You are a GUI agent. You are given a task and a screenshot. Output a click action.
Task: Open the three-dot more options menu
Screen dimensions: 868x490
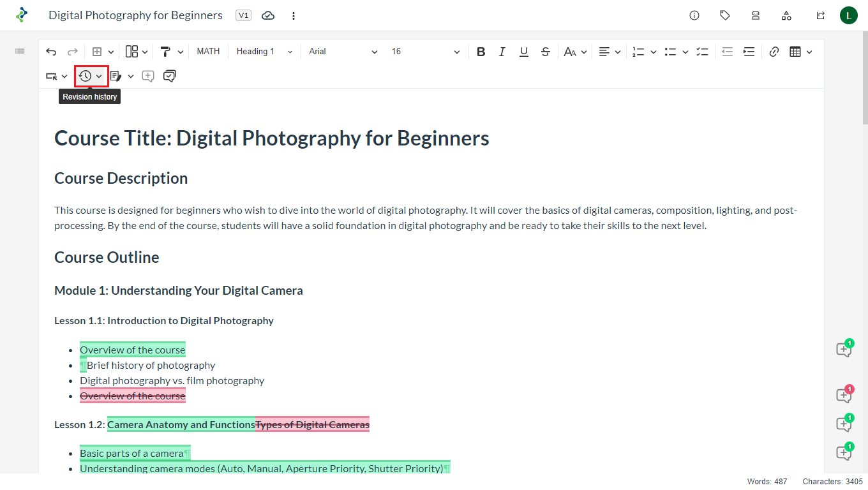click(294, 15)
